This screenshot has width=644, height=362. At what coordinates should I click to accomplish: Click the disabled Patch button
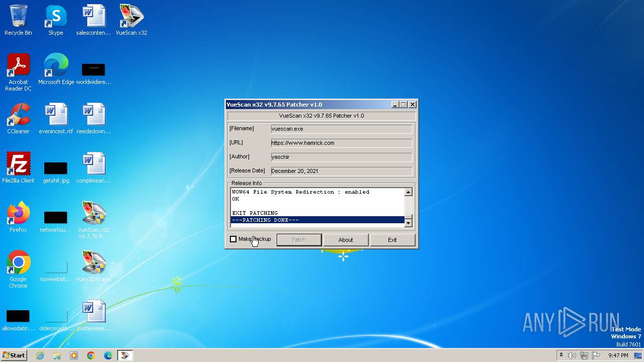299,240
